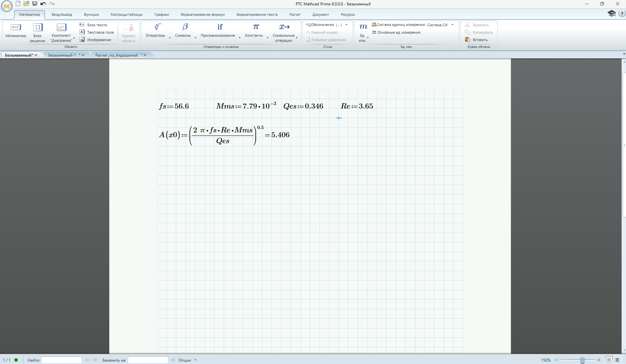The width and height of the screenshot is (626, 364).
Task: Open the Mathcad application menu button
Action: point(6,6)
